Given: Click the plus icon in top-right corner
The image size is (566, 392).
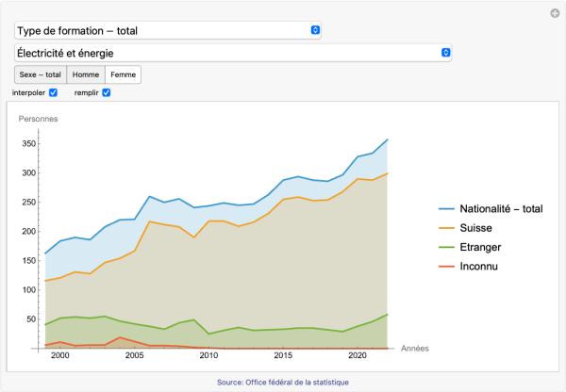Looking at the screenshot, I should [x=555, y=13].
